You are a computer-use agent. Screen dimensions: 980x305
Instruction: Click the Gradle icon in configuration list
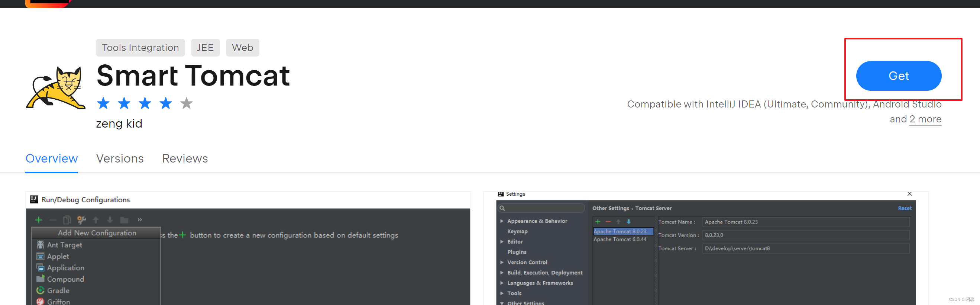click(x=41, y=290)
